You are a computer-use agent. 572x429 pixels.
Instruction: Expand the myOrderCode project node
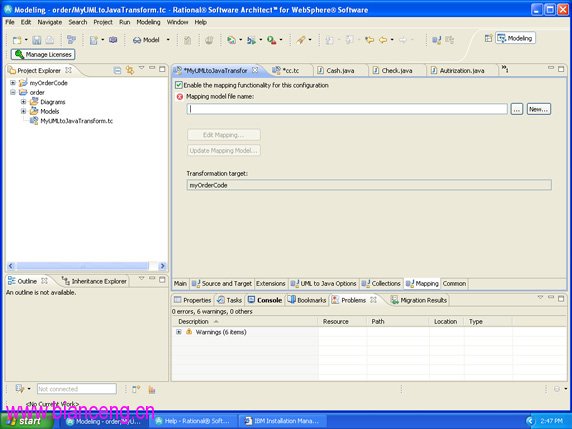(x=13, y=83)
